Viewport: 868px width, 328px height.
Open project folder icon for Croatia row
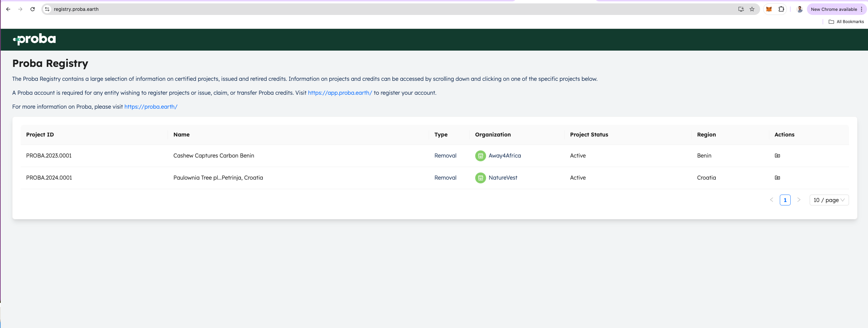[x=777, y=178]
